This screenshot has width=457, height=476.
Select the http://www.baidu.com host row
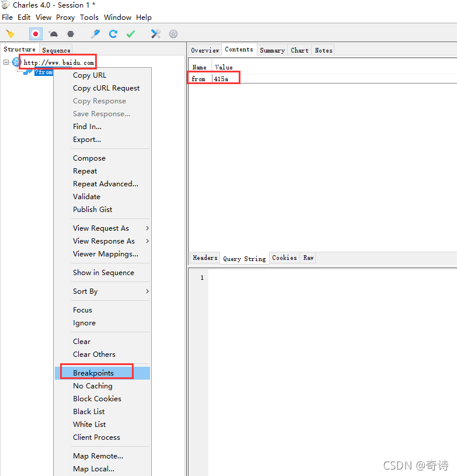pyautogui.click(x=59, y=62)
